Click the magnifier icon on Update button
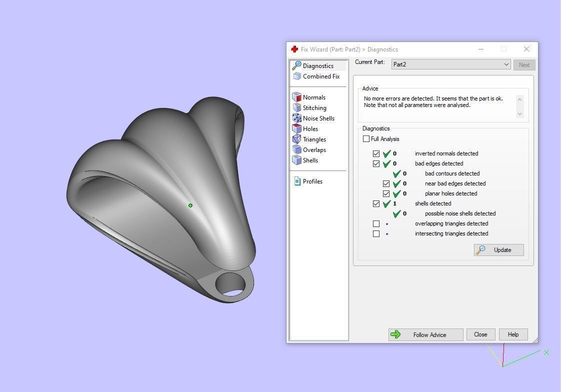561x392 pixels. tap(480, 249)
